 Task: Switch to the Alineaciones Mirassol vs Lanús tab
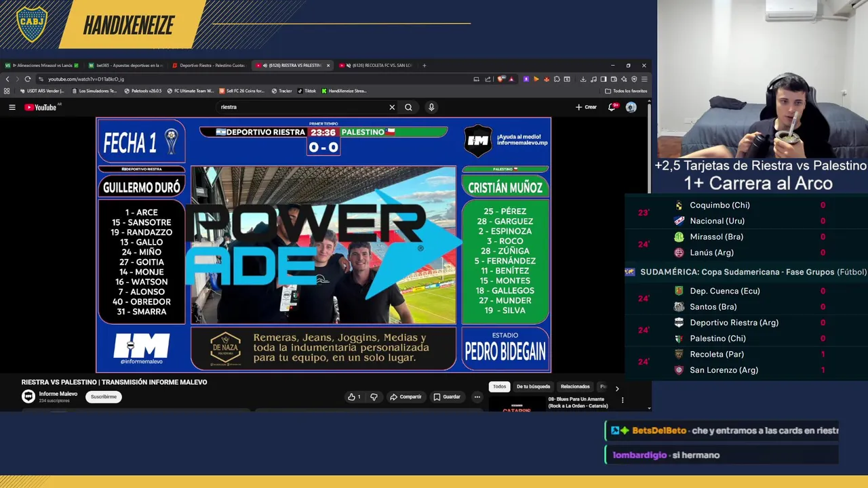point(42,66)
